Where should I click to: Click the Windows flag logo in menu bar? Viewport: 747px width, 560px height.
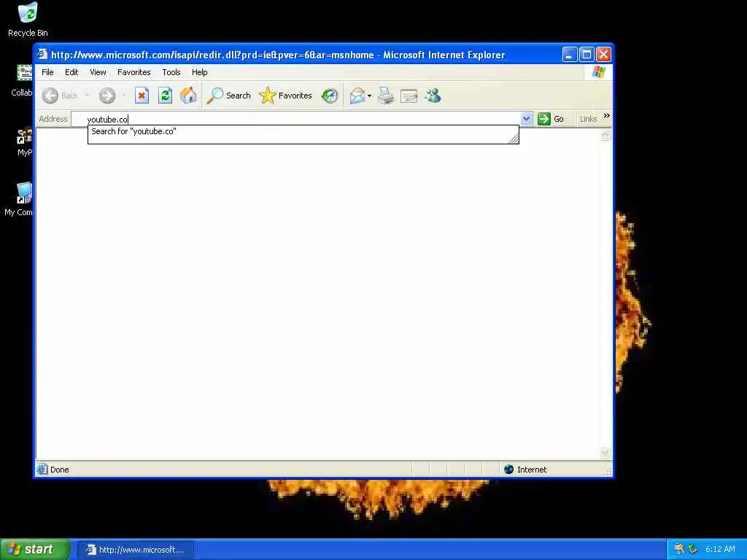tap(598, 72)
